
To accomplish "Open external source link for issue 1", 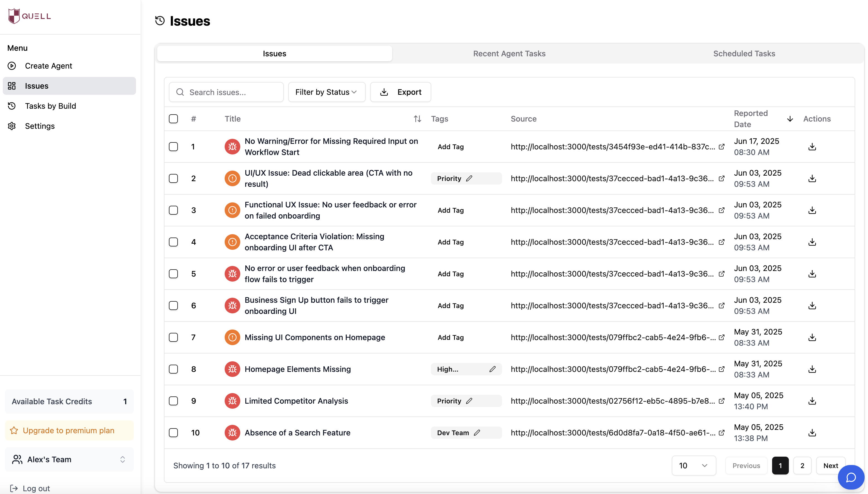I will [x=721, y=147].
